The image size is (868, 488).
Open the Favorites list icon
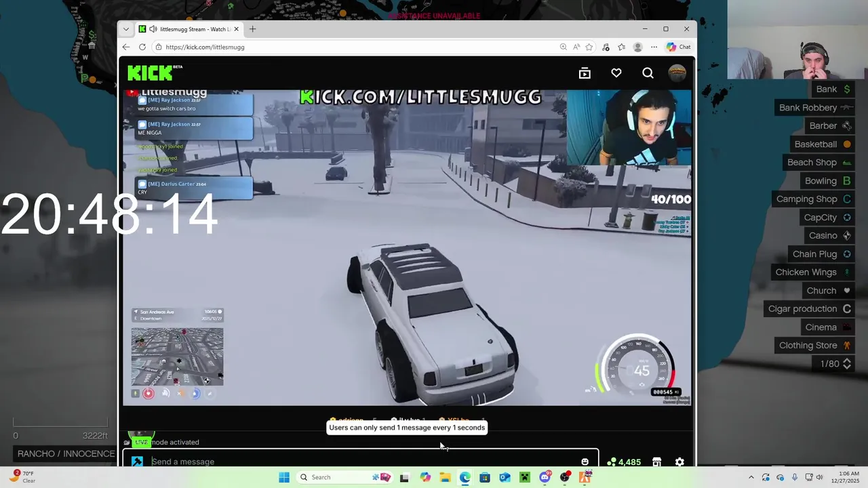click(x=621, y=47)
